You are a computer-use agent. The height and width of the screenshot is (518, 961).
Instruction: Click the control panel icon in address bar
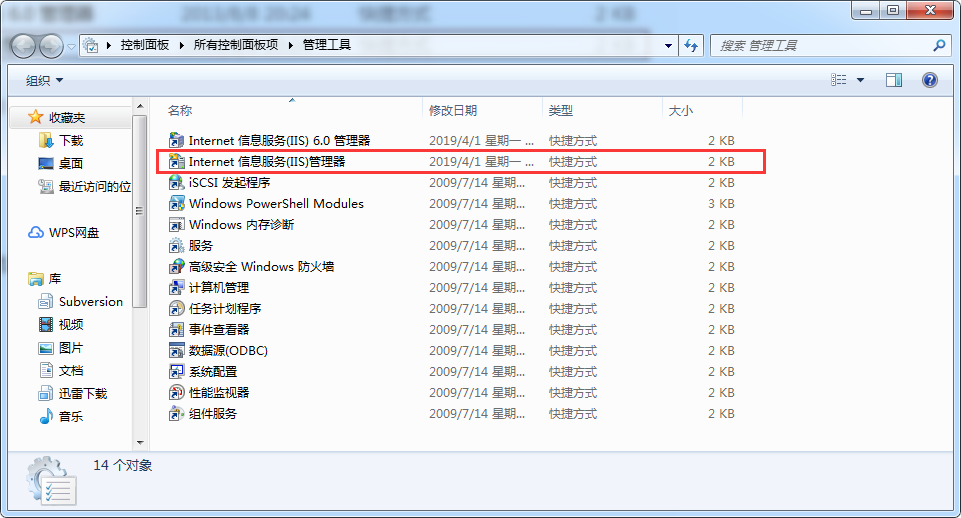91,45
